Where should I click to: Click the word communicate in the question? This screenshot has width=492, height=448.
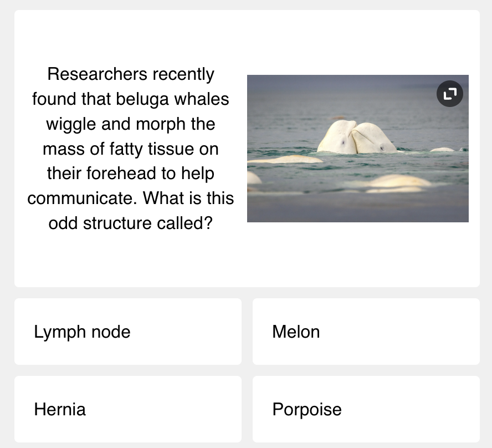coord(84,198)
